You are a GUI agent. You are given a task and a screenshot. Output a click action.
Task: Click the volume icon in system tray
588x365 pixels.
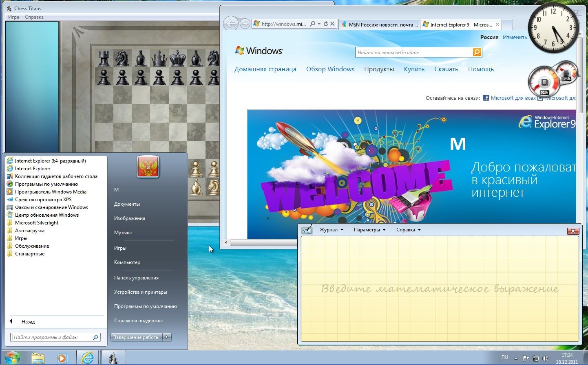pyautogui.click(x=545, y=358)
